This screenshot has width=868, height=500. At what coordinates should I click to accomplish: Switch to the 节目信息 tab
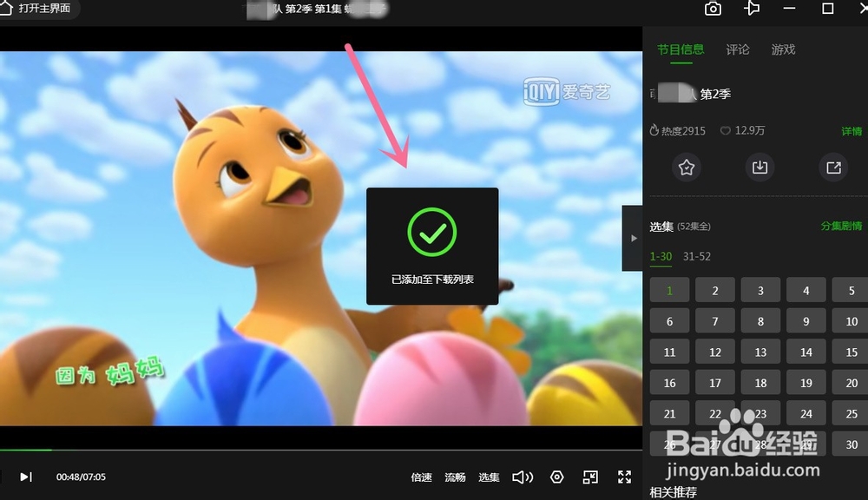click(x=681, y=49)
